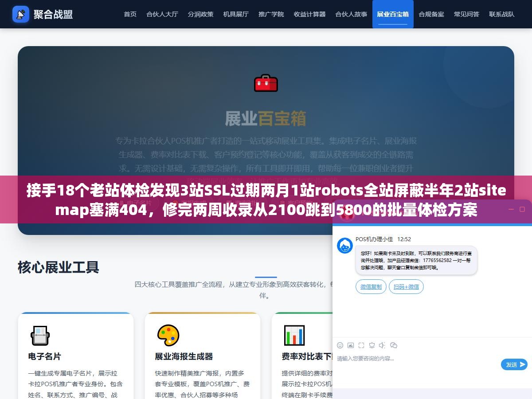Open the 费率对比表 card title
532x399 pixels.
point(307,356)
